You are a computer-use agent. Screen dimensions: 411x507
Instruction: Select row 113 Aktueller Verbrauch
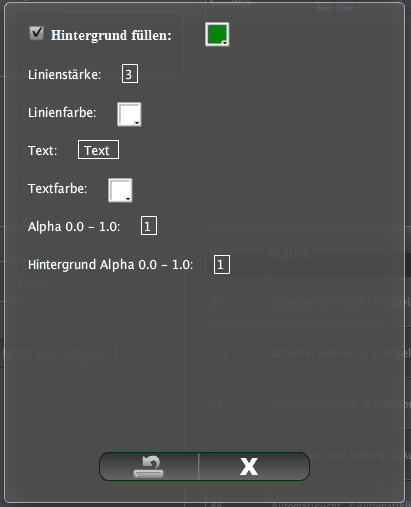pyautogui.click(x=308, y=353)
